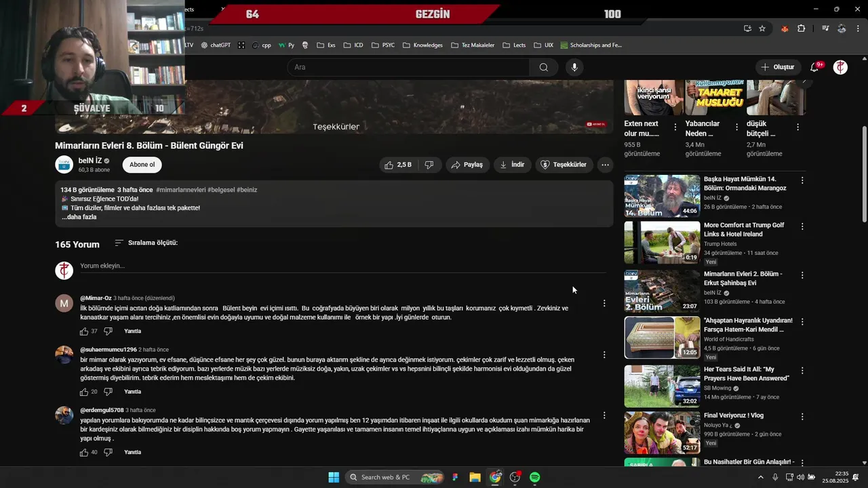
Task: Open volume control in system tray
Action: pyautogui.click(x=802, y=477)
